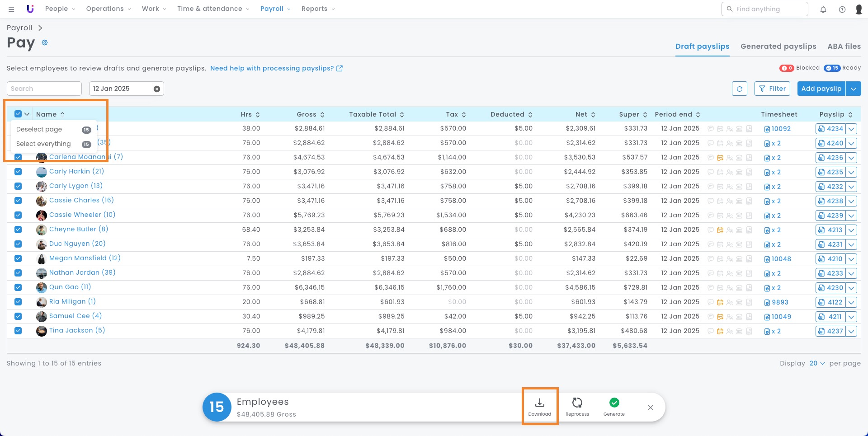Click the Search input field
This screenshot has height=436, width=868.
[x=44, y=89]
